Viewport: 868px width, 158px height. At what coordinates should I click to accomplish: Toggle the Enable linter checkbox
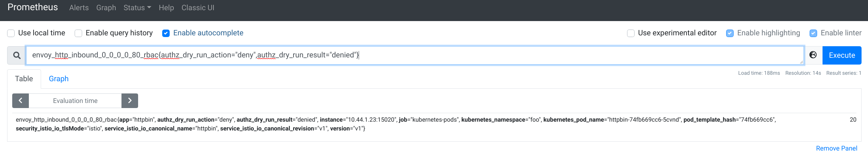pos(813,33)
